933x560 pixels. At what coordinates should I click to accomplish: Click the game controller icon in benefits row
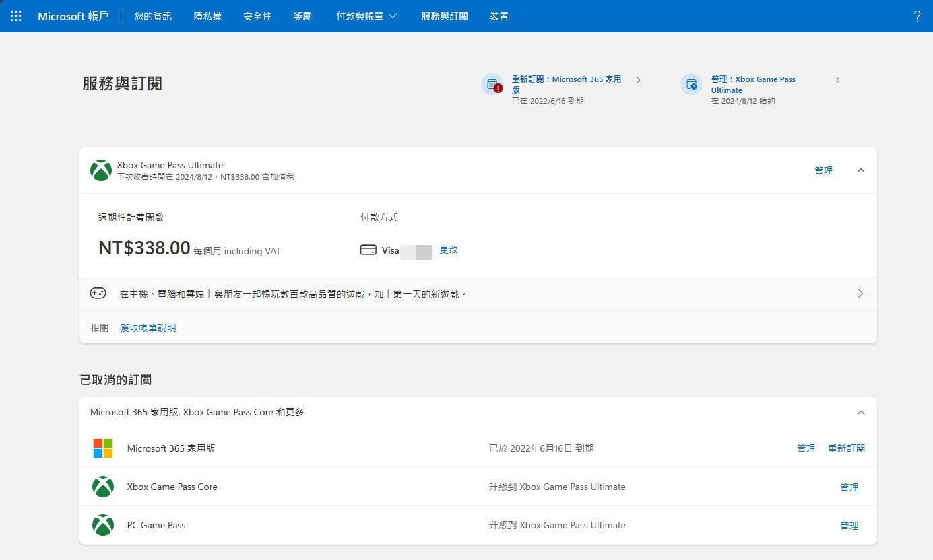[x=98, y=293]
